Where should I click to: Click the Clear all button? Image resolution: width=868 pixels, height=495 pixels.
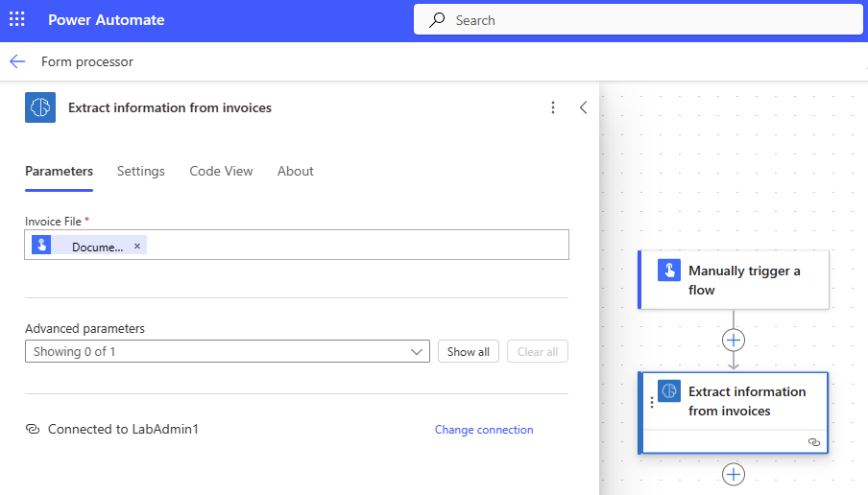(538, 351)
